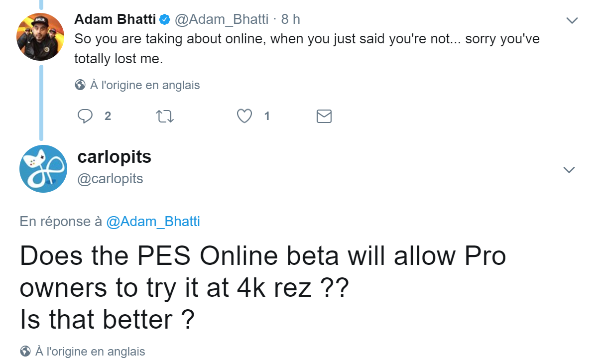Click À l'origine en anglais below carlopits' tweet

tap(90, 352)
